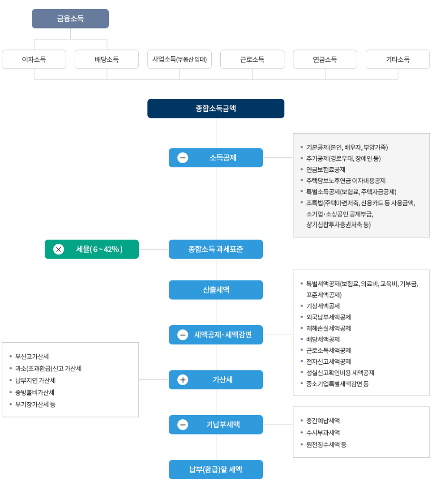Open the 종합소득 과세표준 box
The image size is (448, 503).
215,249
